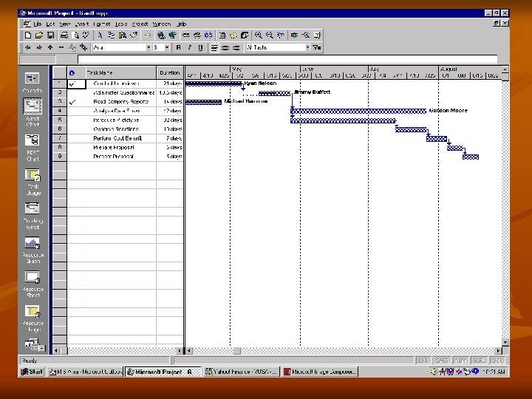Click the Windows Start button
The image size is (532, 399).
point(32,372)
